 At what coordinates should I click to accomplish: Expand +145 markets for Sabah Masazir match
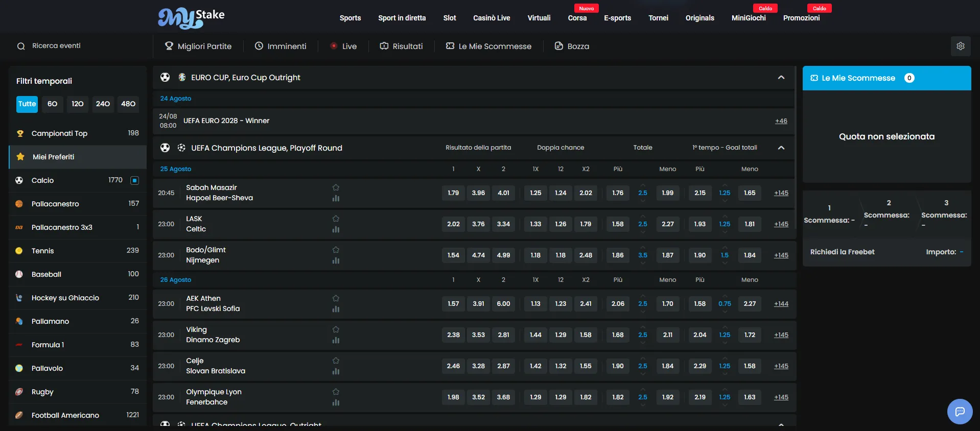[781, 193]
